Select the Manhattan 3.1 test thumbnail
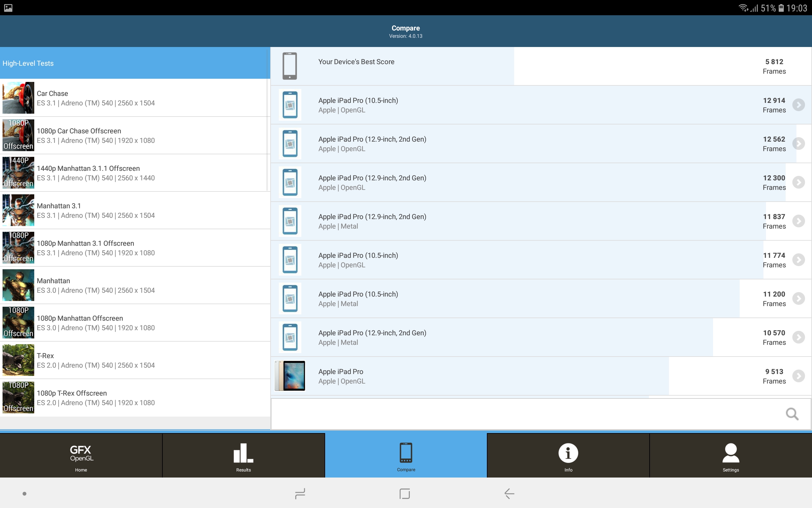The height and width of the screenshot is (508, 812). click(18, 210)
